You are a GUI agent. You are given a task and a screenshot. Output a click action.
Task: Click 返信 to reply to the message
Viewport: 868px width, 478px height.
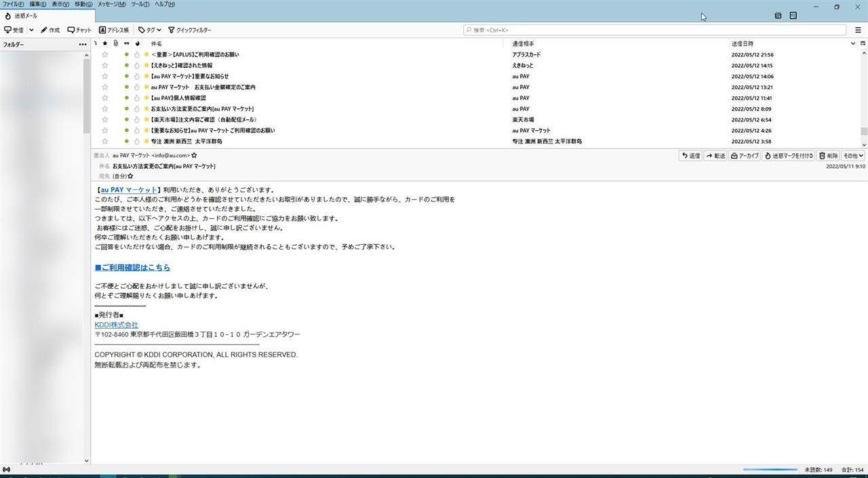coord(690,156)
